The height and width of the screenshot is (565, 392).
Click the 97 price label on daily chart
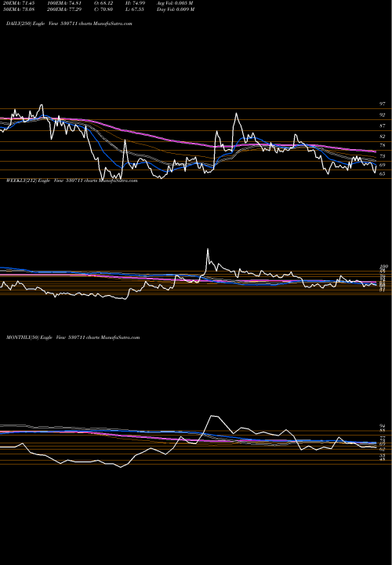(x=383, y=104)
